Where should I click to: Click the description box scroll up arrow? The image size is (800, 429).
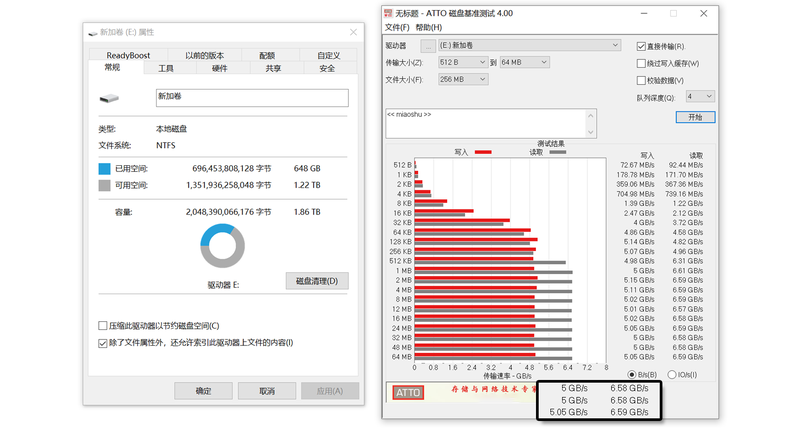click(590, 115)
